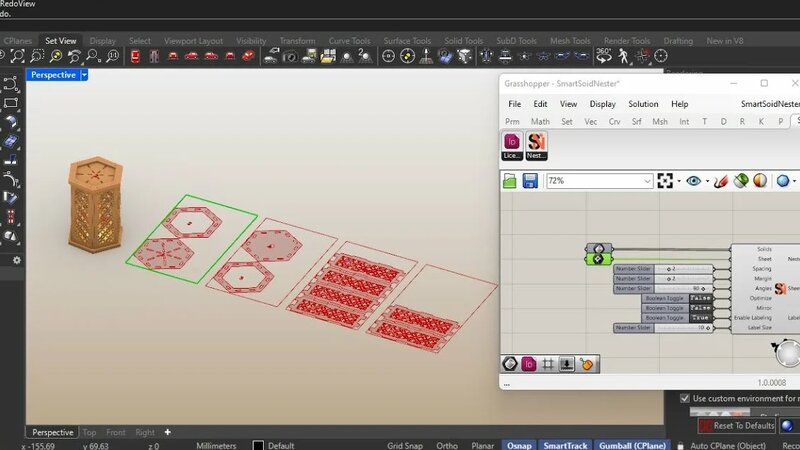Open the Perspective viewport title dropdown arrow

coord(84,75)
